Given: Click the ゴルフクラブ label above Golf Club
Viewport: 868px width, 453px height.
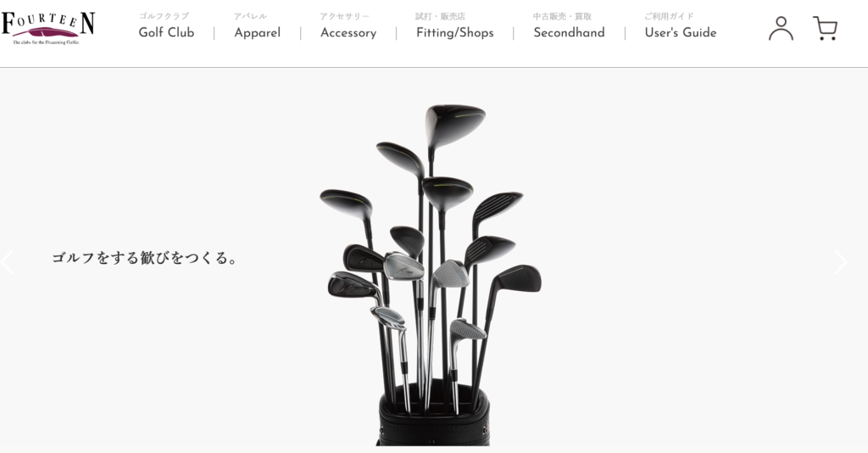Looking at the screenshot, I should pos(164,16).
